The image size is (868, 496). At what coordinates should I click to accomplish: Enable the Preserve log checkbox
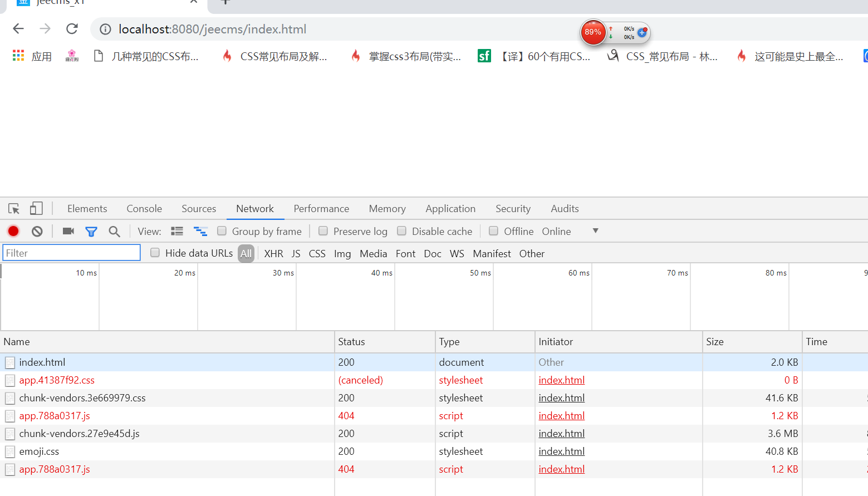pyautogui.click(x=323, y=231)
